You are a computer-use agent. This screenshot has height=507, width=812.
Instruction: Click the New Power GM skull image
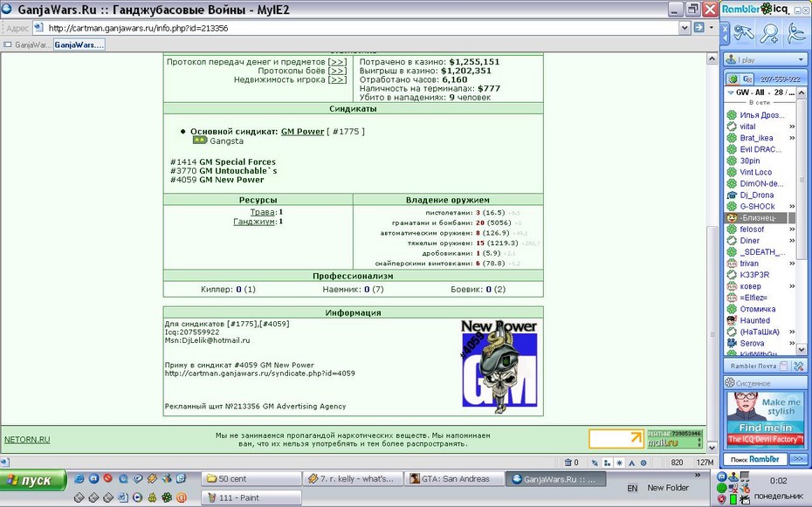point(499,367)
